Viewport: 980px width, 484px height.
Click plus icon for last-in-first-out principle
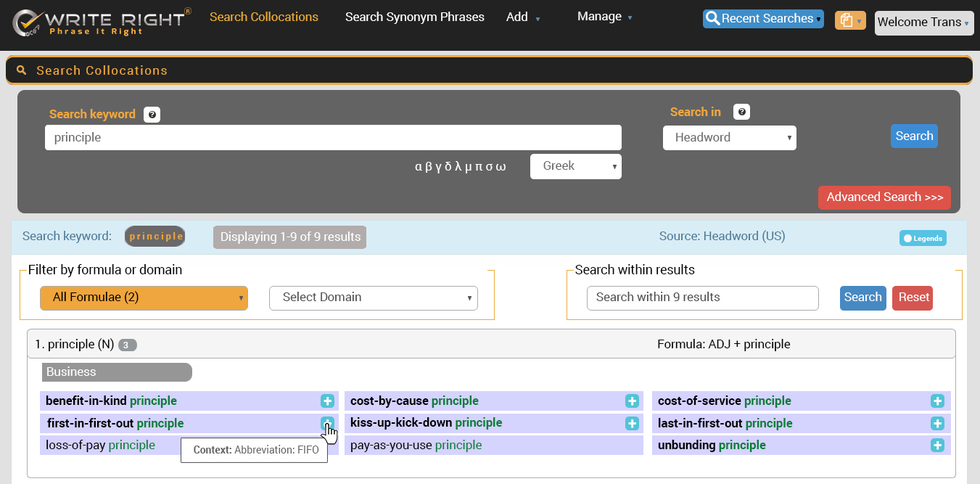(x=937, y=424)
